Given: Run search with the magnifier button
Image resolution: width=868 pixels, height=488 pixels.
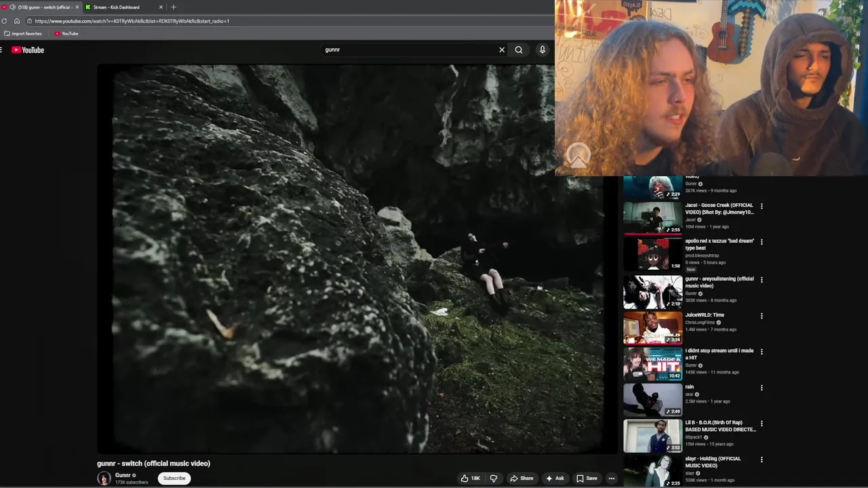Looking at the screenshot, I should click(519, 49).
